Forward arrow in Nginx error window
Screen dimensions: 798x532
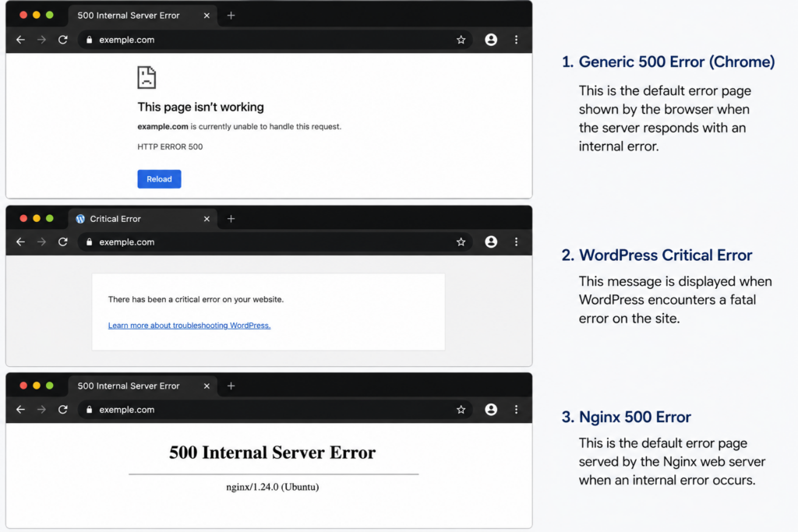[x=42, y=410]
